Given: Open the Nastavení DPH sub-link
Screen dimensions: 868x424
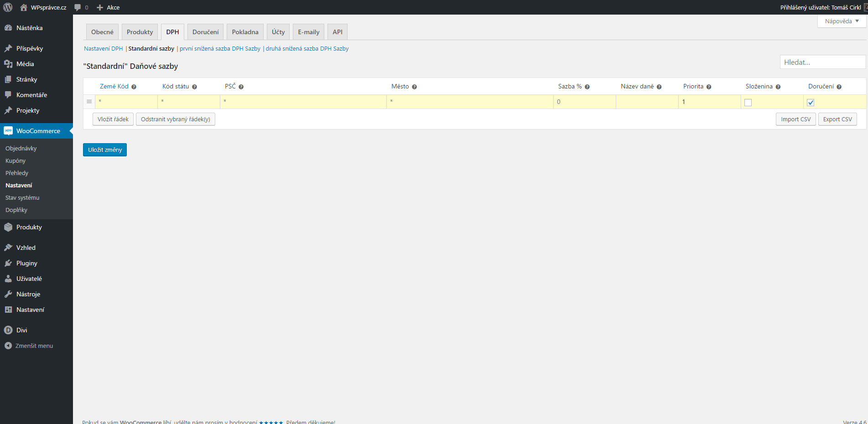Looking at the screenshot, I should (104, 49).
